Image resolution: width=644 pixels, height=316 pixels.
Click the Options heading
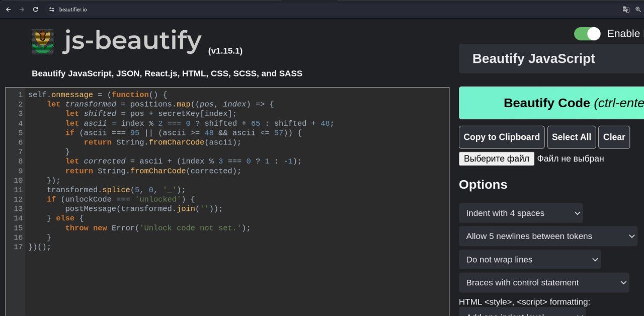(483, 185)
